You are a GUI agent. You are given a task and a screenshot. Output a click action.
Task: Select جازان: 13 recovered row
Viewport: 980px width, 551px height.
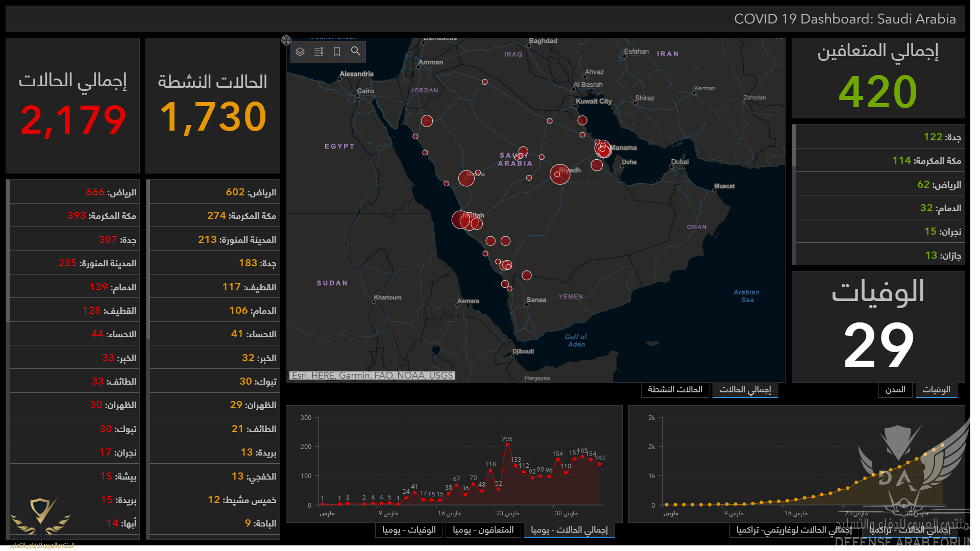coord(880,255)
